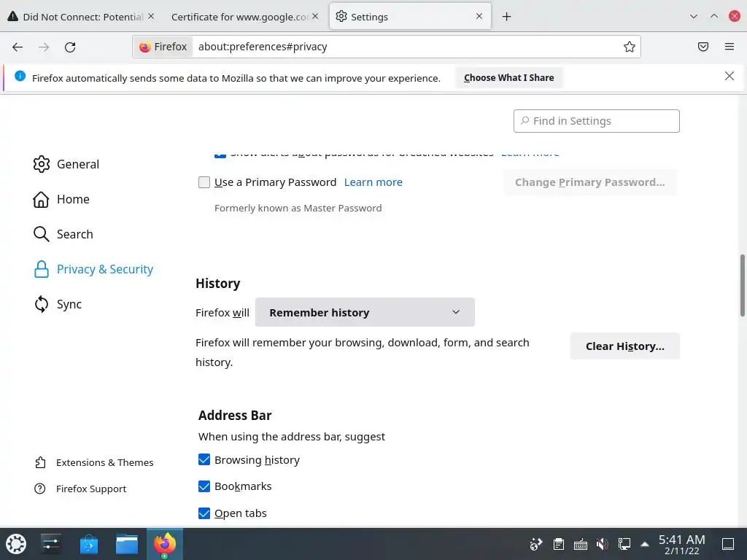Click the Search magnifier icon in the sidebar

(x=42, y=234)
